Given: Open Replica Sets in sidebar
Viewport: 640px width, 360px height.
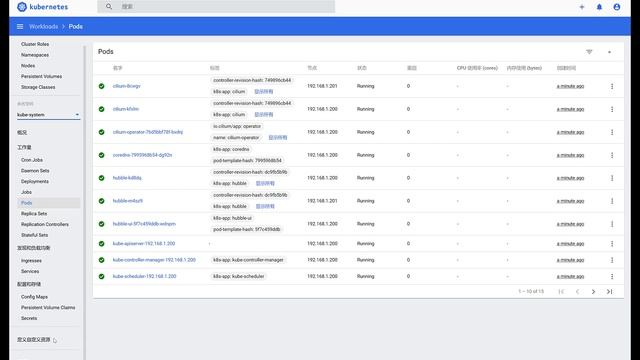Looking at the screenshot, I should (x=34, y=214).
